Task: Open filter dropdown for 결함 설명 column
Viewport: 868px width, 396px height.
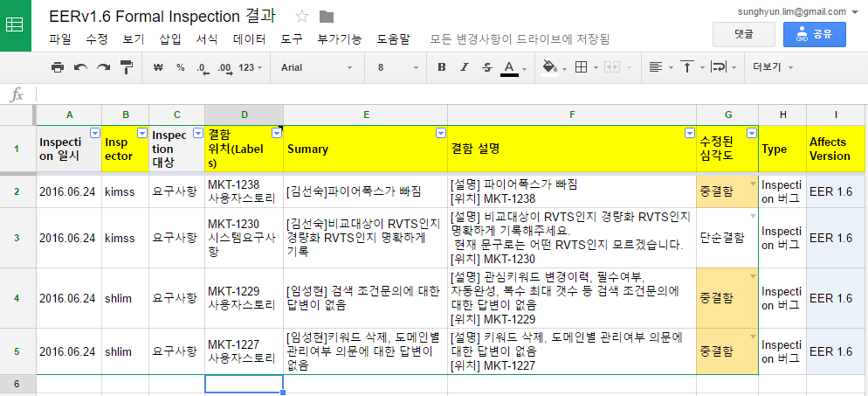Action: (x=690, y=132)
